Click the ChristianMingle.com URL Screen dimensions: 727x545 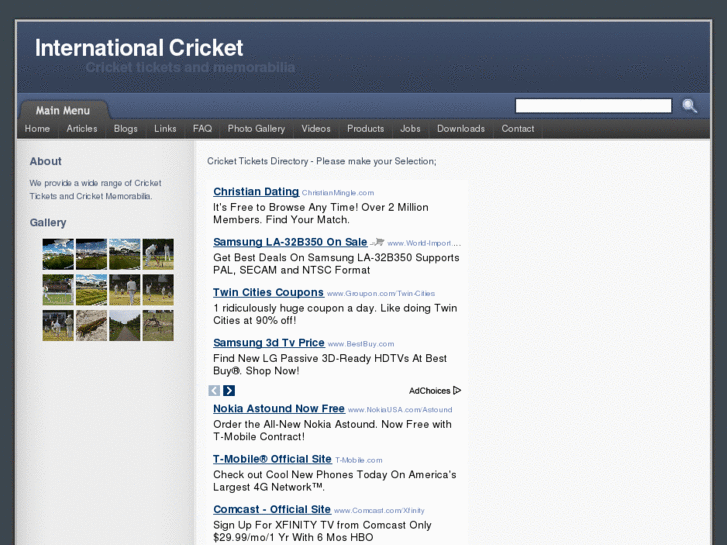(x=338, y=193)
